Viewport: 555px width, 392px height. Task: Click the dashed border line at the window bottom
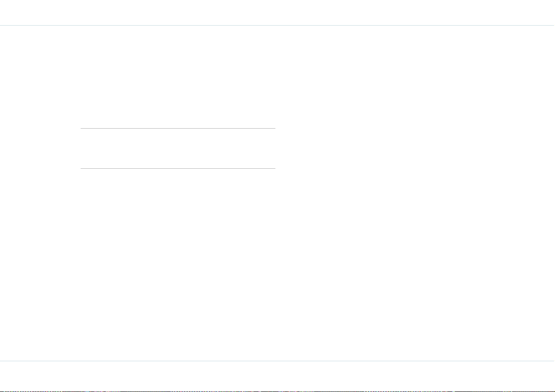tap(278, 391)
